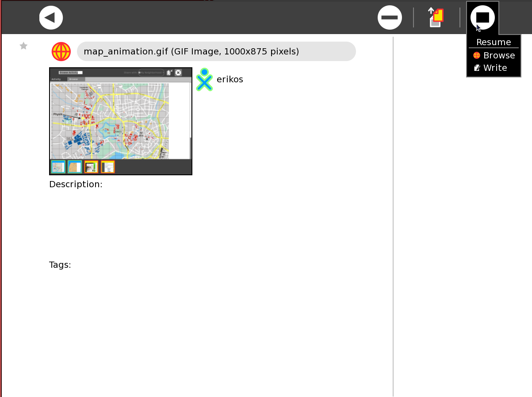The height and width of the screenshot is (397, 532).
Task: Click the Resume palette header
Action: (x=494, y=42)
